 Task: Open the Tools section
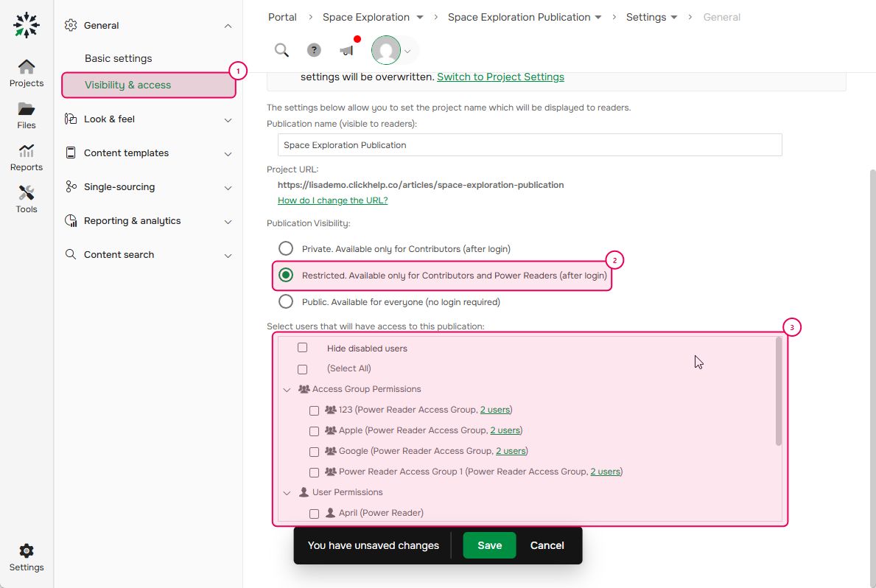tap(27, 200)
